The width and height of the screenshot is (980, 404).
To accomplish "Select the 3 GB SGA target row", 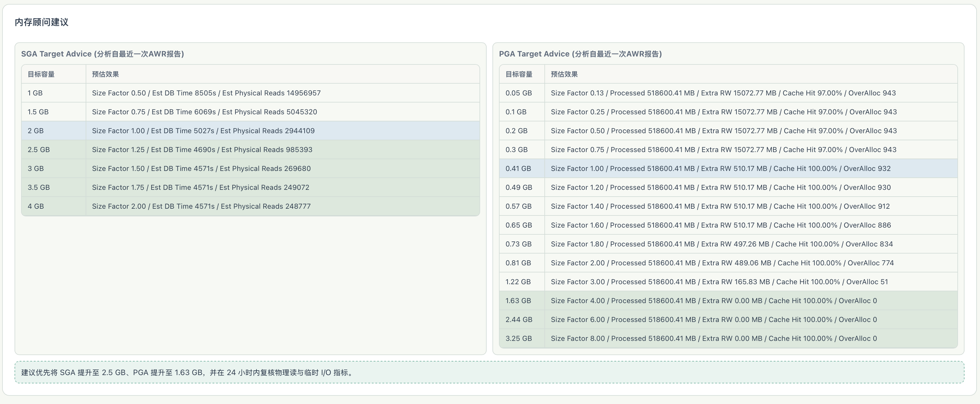I will pos(250,169).
